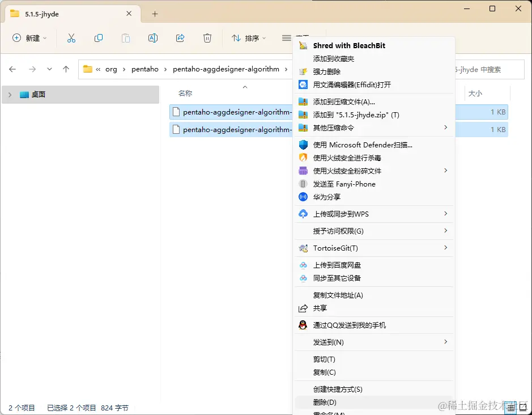This screenshot has height=415, width=532.
Task: Click the Cut scissors icon in toolbar
Action: (x=71, y=38)
